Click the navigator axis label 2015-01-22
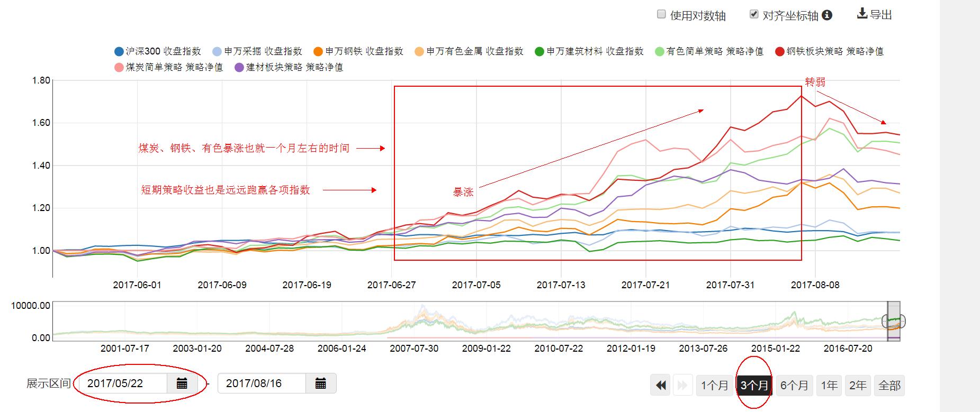 coord(776,349)
